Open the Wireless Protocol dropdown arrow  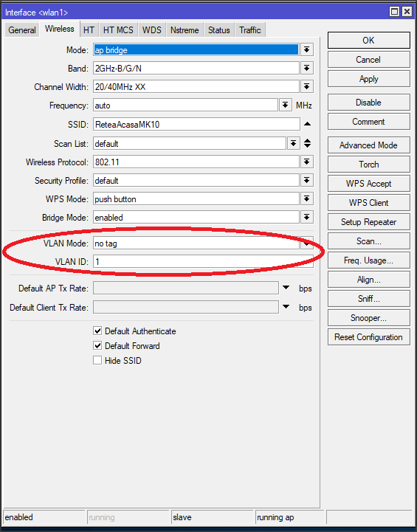click(x=307, y=162)
